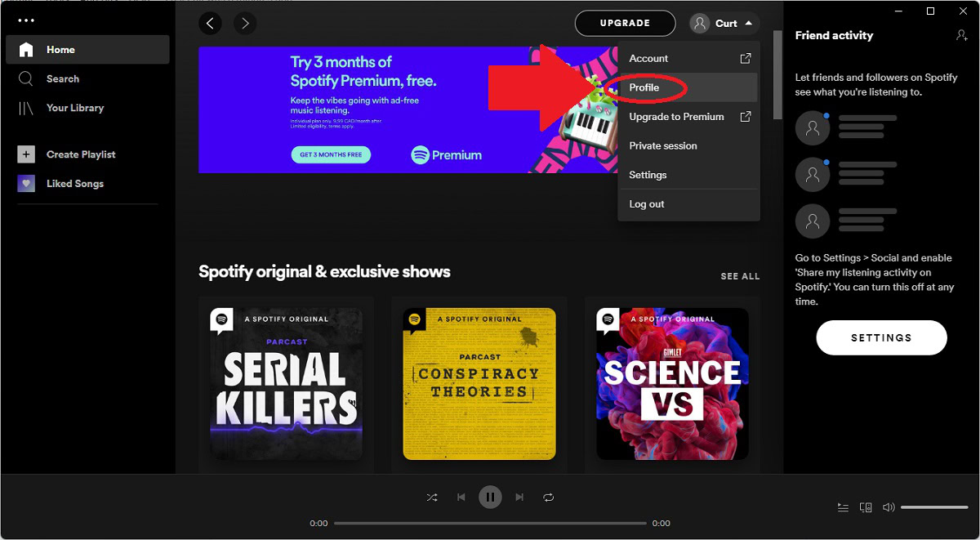Open the three-dot app menu
This screenshot has height=540, width=980.
point(26,20)
